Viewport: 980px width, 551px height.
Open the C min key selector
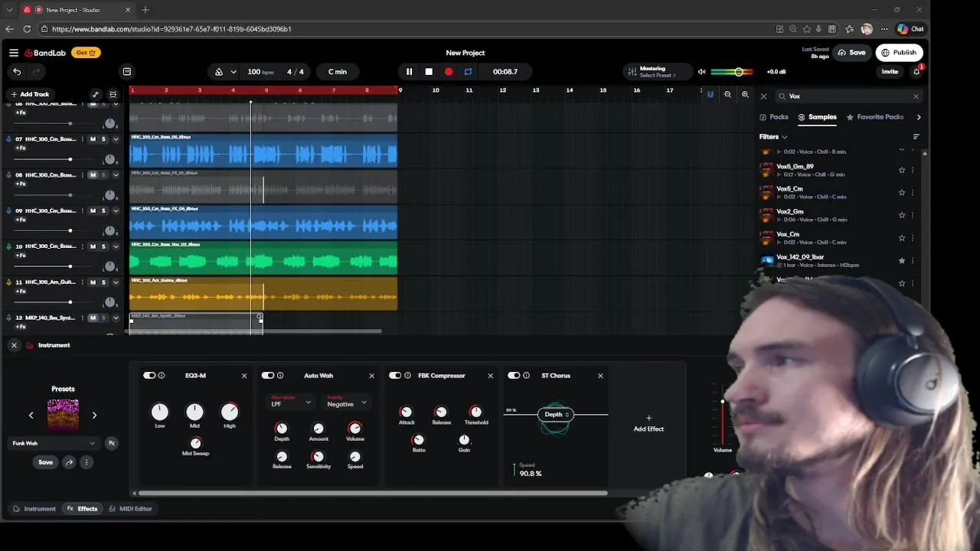pos(338,72)
